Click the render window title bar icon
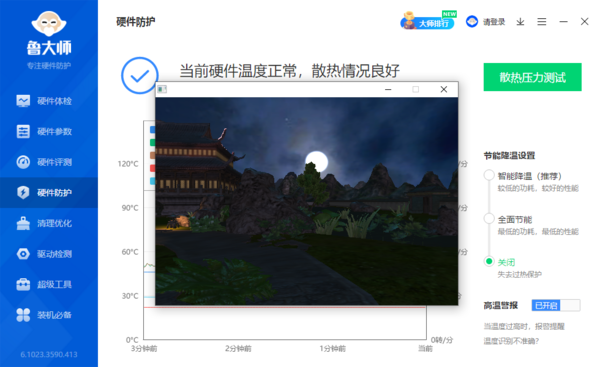 click(162, 89)
